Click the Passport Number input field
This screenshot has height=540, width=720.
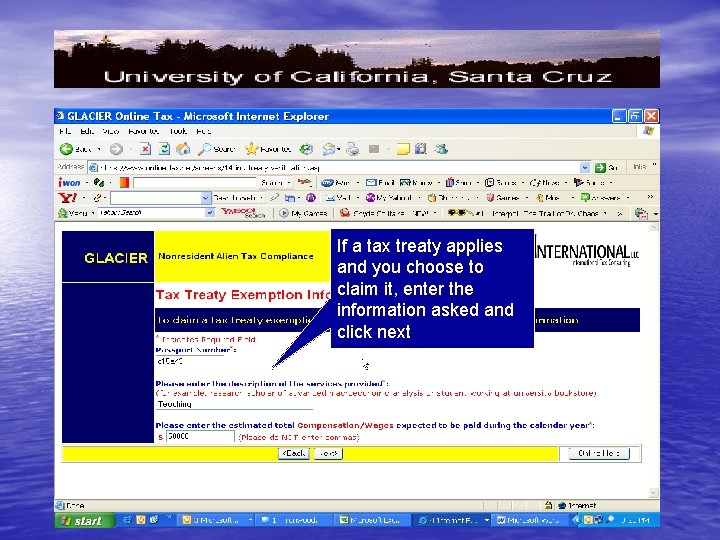[189, 362]
